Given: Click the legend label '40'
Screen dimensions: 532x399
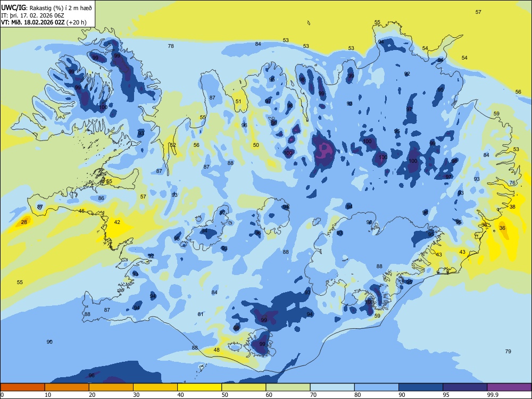Looking at the screenshot, I should tap(180, 395).
